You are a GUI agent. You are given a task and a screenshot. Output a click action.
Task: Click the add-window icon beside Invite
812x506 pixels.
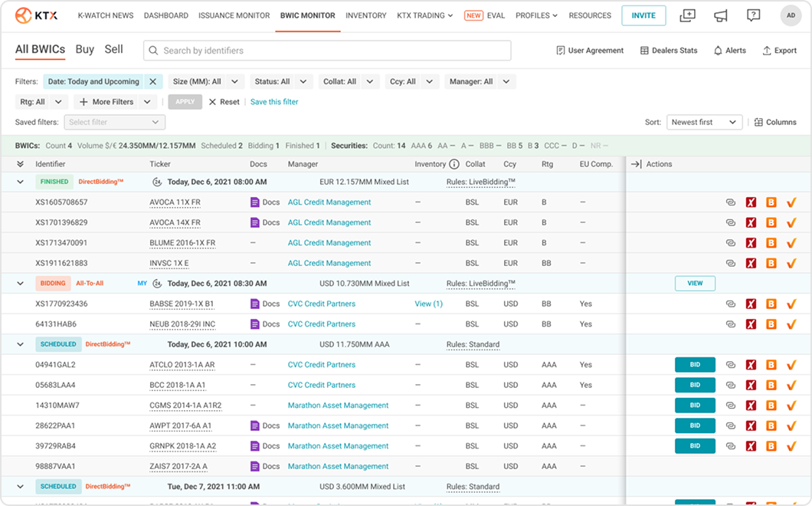(x=687, y=15)
